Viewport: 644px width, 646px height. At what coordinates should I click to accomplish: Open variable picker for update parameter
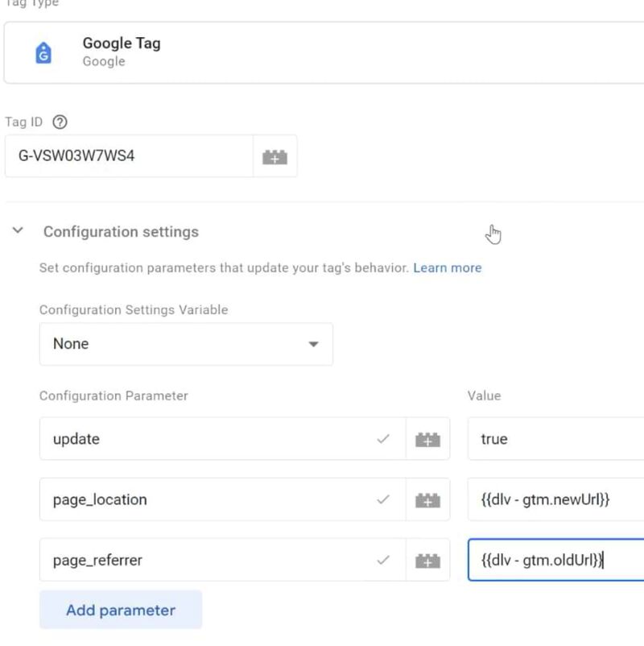427,439
